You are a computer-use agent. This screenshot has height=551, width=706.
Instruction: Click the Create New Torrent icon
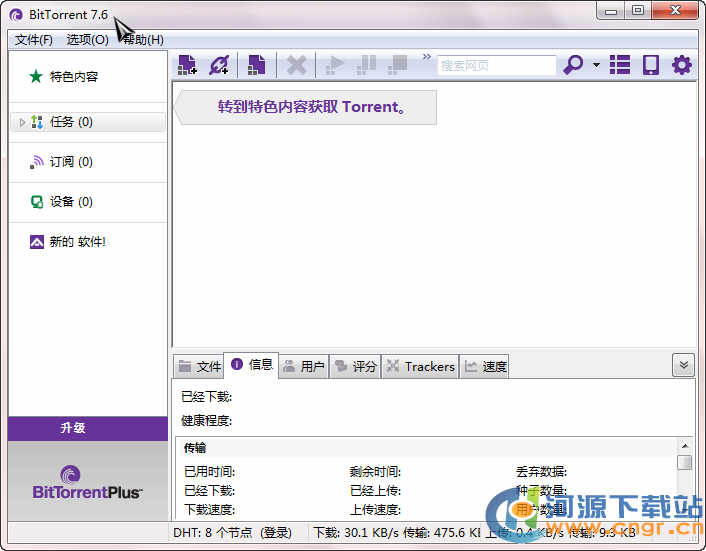pos(257,65)
